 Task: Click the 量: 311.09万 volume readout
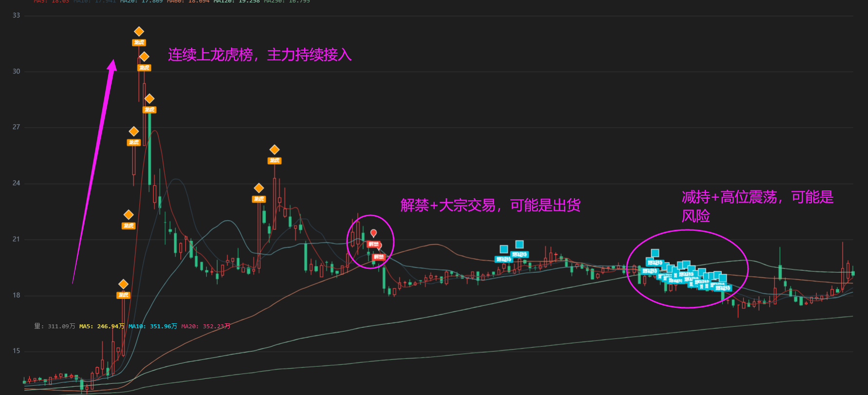pos(55,326)
